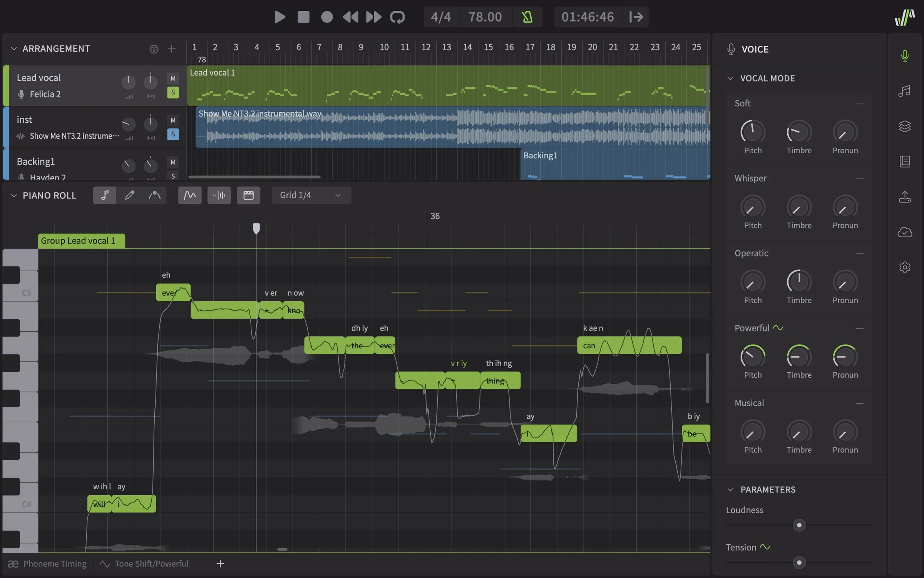The height and width of the screenshot is (578, 924).
Task: Toggle the clapperboard video icon
Action: coord(248,195)
